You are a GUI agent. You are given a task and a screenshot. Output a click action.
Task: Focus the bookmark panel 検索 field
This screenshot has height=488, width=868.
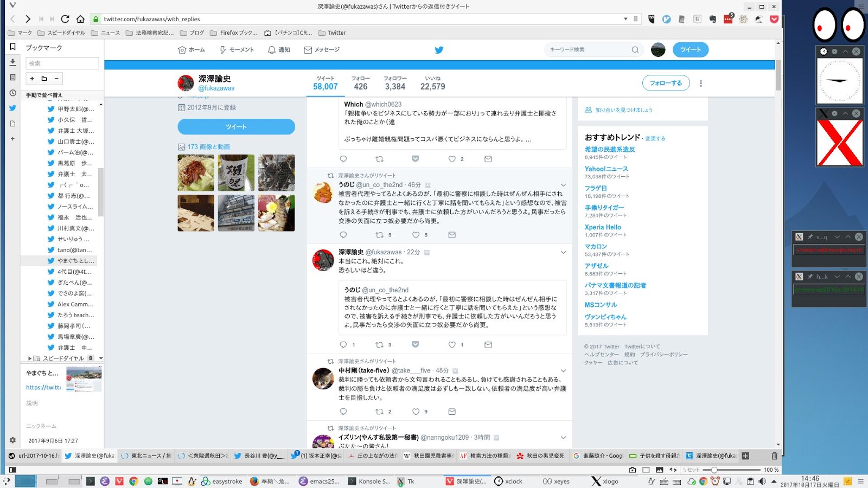(62, 63)
